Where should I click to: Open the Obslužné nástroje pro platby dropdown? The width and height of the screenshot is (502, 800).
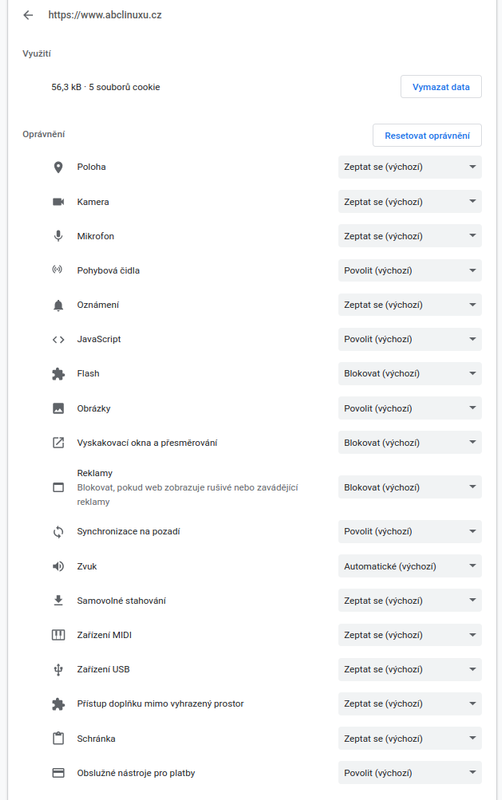410,773
